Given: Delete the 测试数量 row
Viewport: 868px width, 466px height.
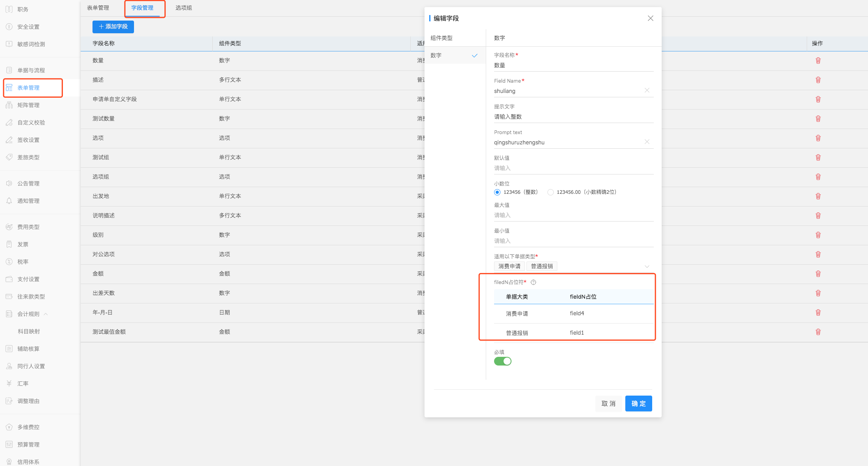Looking at the screenshot, I should (x=818, y=119).
